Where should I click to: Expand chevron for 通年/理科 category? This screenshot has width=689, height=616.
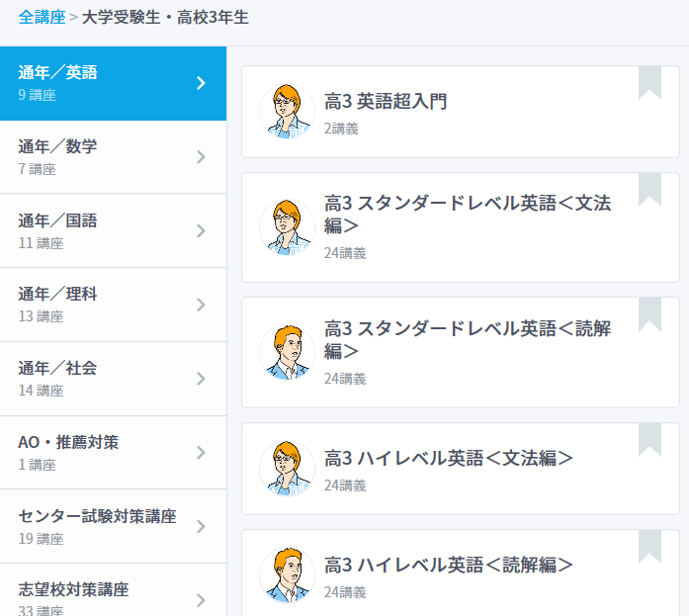point(201,305)
